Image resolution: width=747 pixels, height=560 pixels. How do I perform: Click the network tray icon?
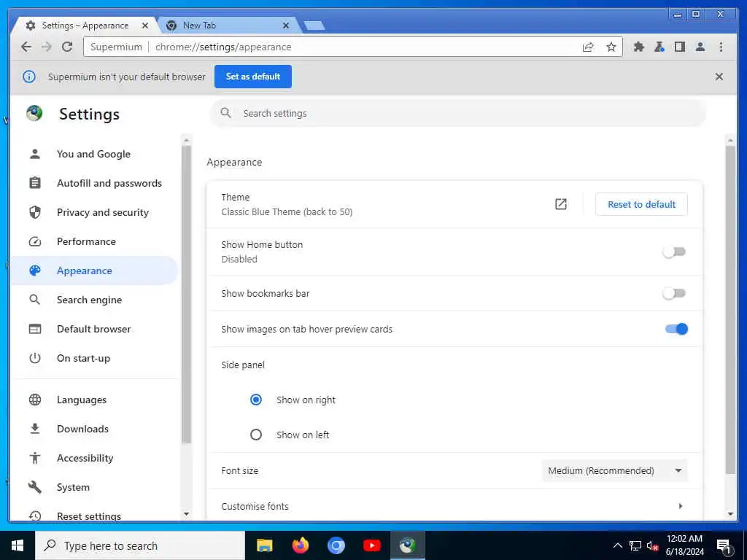(x=635, y=546)
